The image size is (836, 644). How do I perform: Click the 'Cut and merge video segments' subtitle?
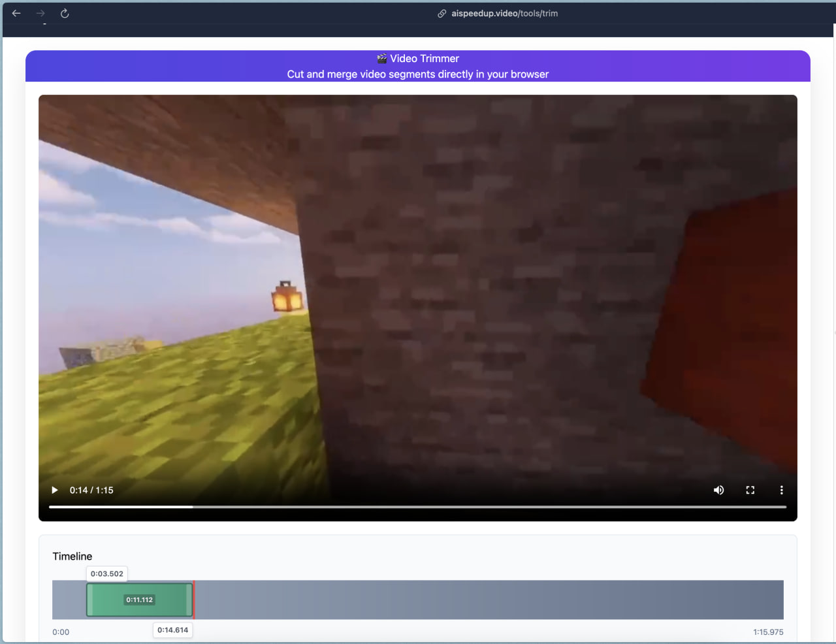coord(418,74)
